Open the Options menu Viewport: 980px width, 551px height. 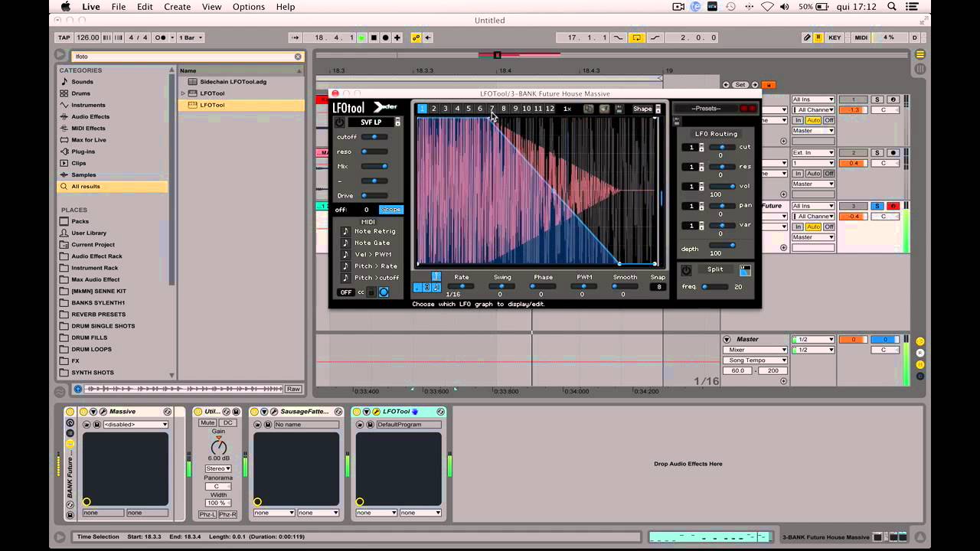coord(248,7)
